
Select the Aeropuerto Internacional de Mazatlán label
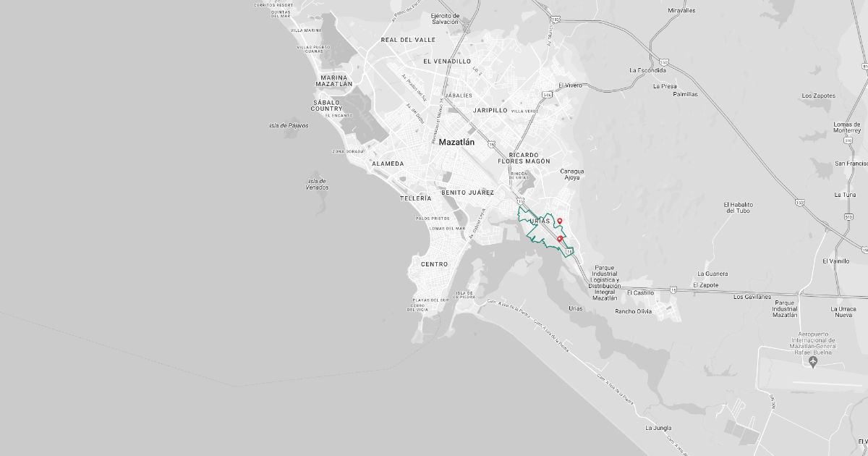813,343
